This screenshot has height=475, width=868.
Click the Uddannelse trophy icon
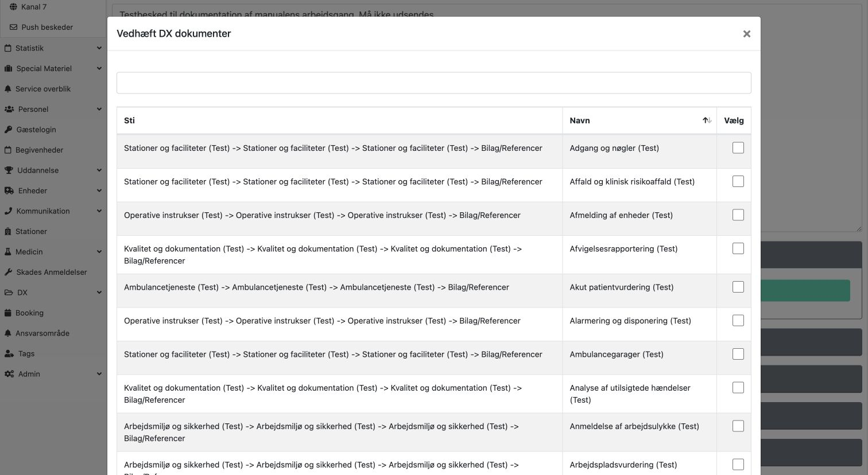[9, 170]
